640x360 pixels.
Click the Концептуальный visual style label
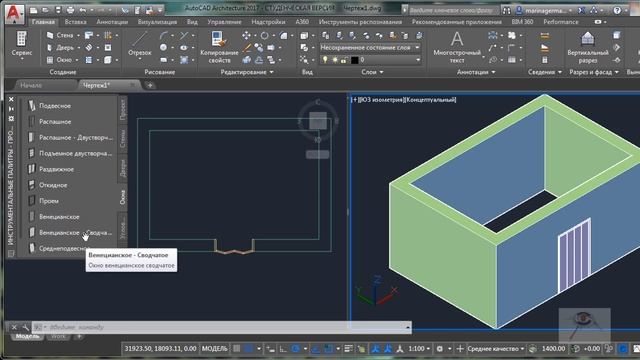tap(430, 100)
